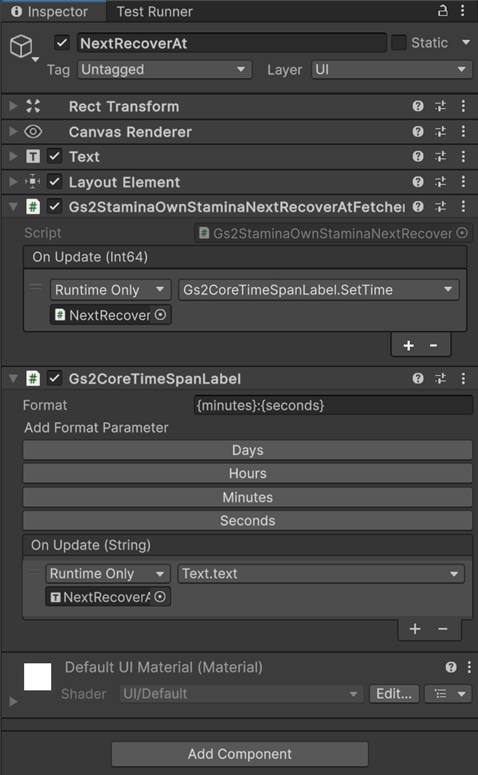Remove listener with minus under On Update (String)
Viewport: 478px width, 775px height.
442,629
